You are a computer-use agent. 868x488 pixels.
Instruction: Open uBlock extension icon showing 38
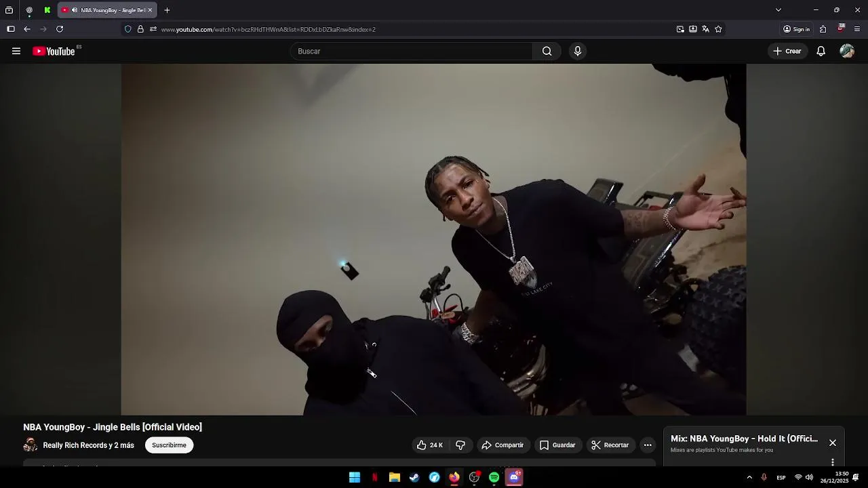point(841,28)
